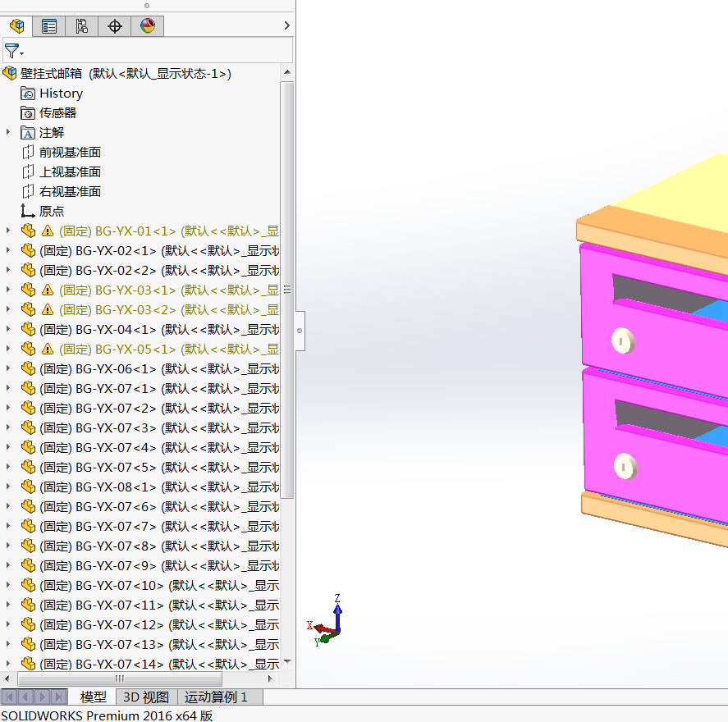Select the 原点 origin item
Viewport: 728px width, 722px height.
pos(51,212)
